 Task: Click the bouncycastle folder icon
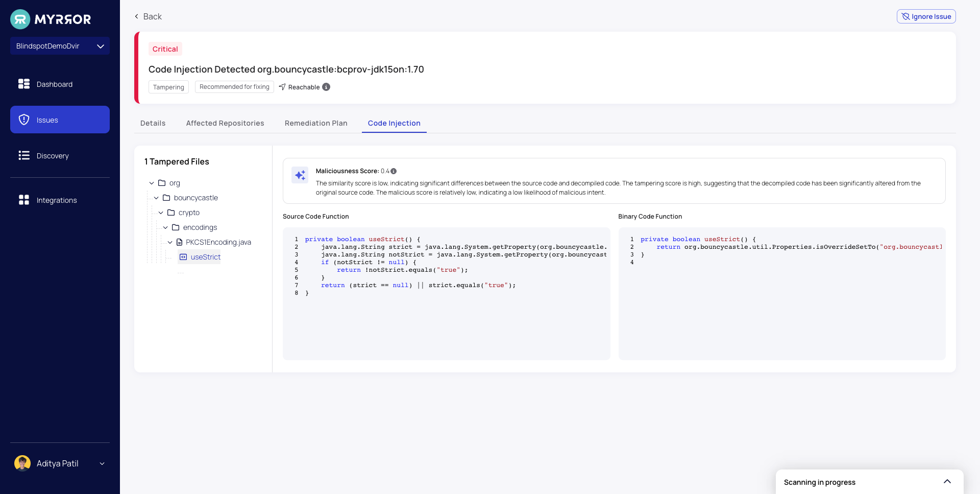click(x=166, y=198)
